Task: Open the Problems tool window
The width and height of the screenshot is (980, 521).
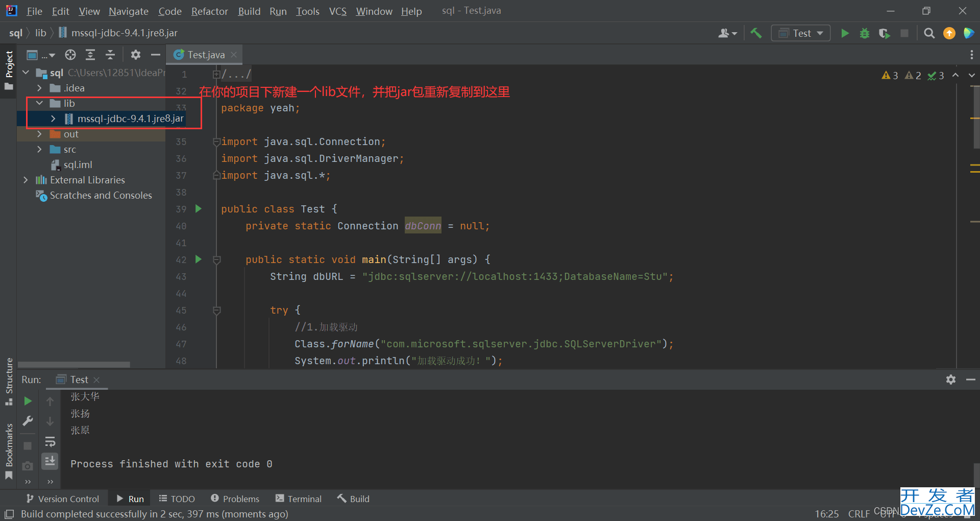Action: click(235, 499)
